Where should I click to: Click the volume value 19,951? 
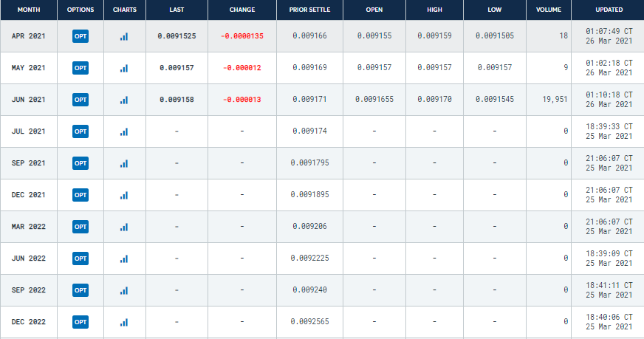[x=555, y=99]
